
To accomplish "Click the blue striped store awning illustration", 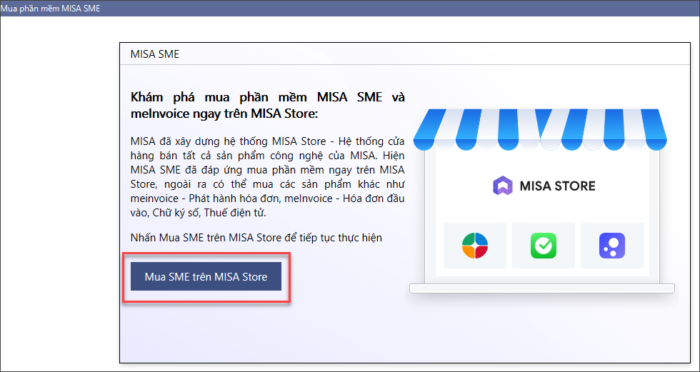I will tap(540, 130).
